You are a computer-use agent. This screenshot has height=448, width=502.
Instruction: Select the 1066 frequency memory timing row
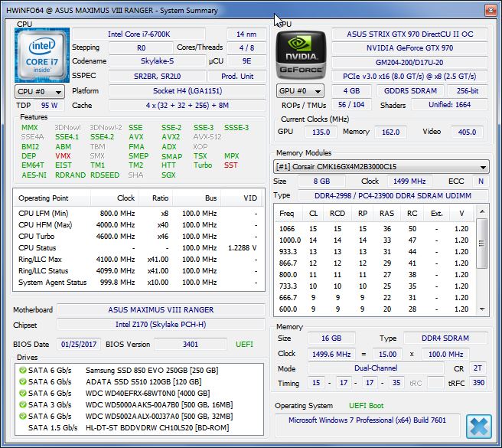[375, 229]
